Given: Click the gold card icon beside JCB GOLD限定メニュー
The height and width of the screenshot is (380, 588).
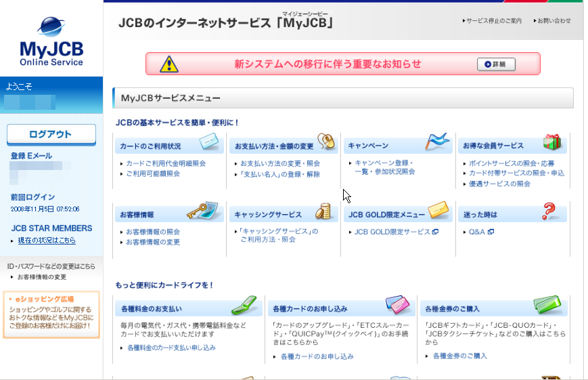Looking at the screenshot, I should 438,210.
